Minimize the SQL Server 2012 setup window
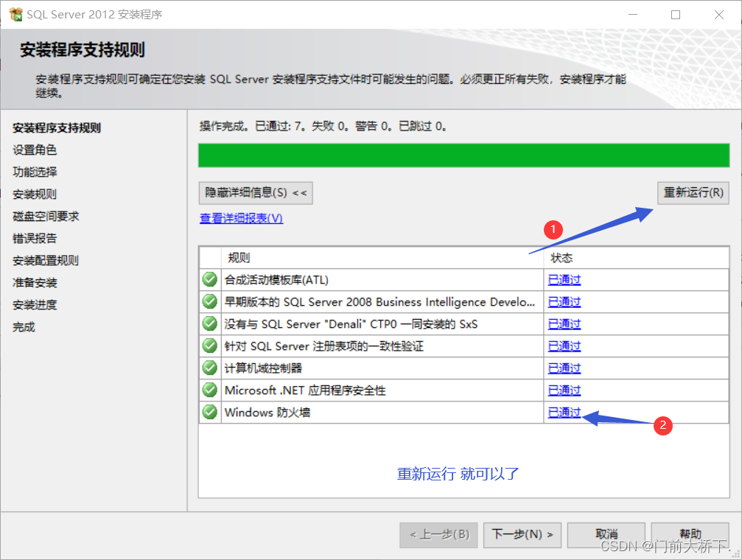742x560 pixels. pyautogui.click(x=633, y=15)
